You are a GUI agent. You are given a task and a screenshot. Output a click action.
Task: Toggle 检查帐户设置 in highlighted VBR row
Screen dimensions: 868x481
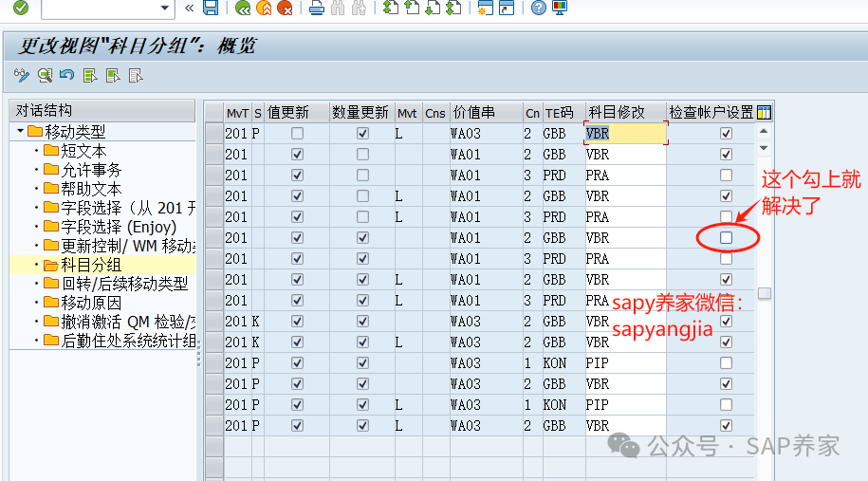click(726, 134)
